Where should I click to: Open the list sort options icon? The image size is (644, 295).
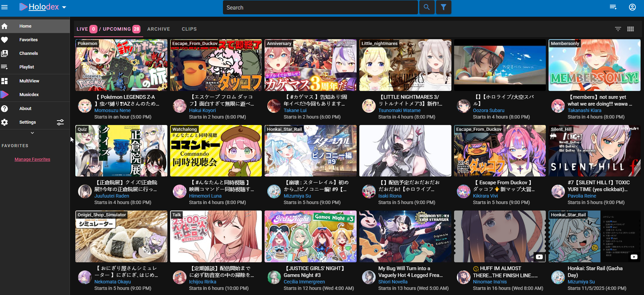[x=618, y=29]
